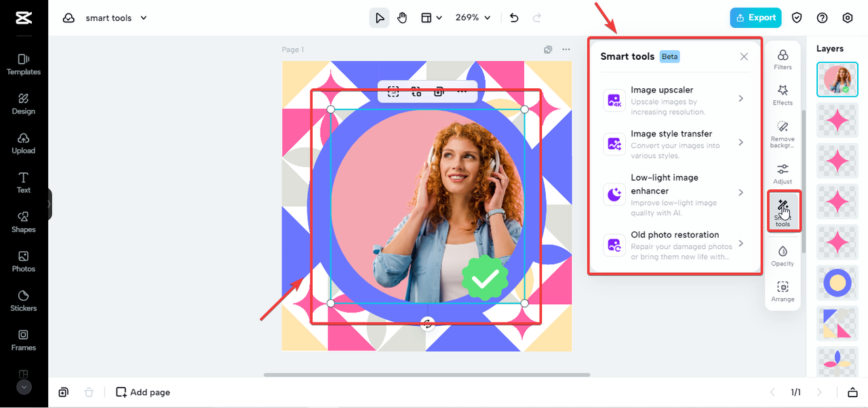Viewport: 868px width, 408px height.
Task: Toggle the Smart tools button
Action: pyautogui.click(x=783, y=212)
